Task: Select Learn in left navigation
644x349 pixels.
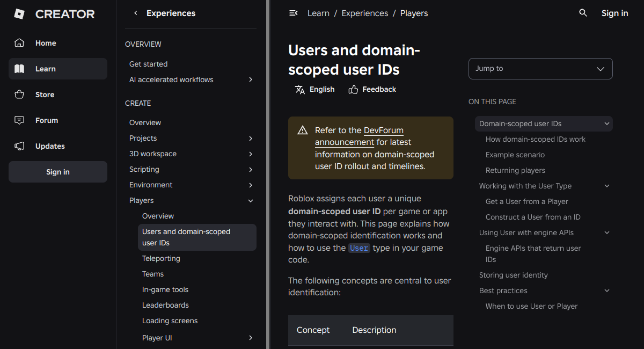Action: tap(58, 69)
